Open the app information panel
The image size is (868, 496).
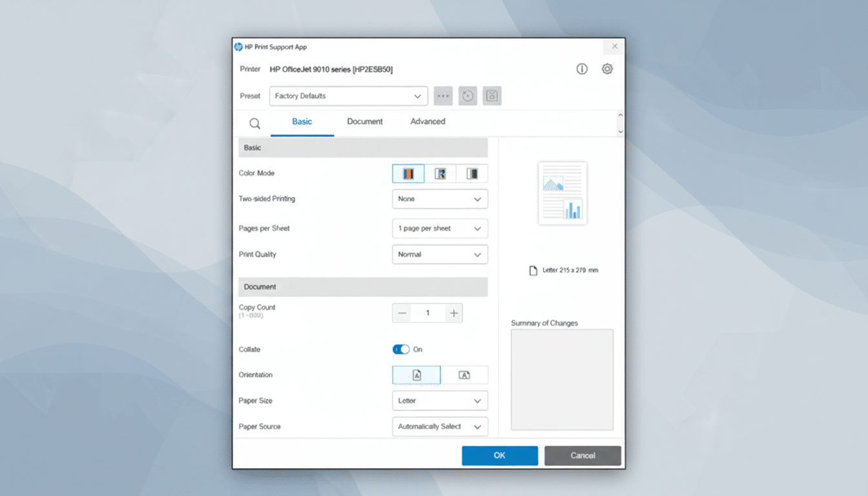(x=581, y=68)
